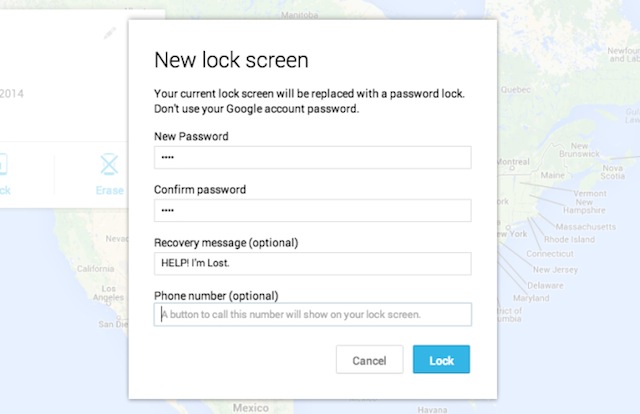
Task: Cancel the New lock screen dialog
Action: 369,360
